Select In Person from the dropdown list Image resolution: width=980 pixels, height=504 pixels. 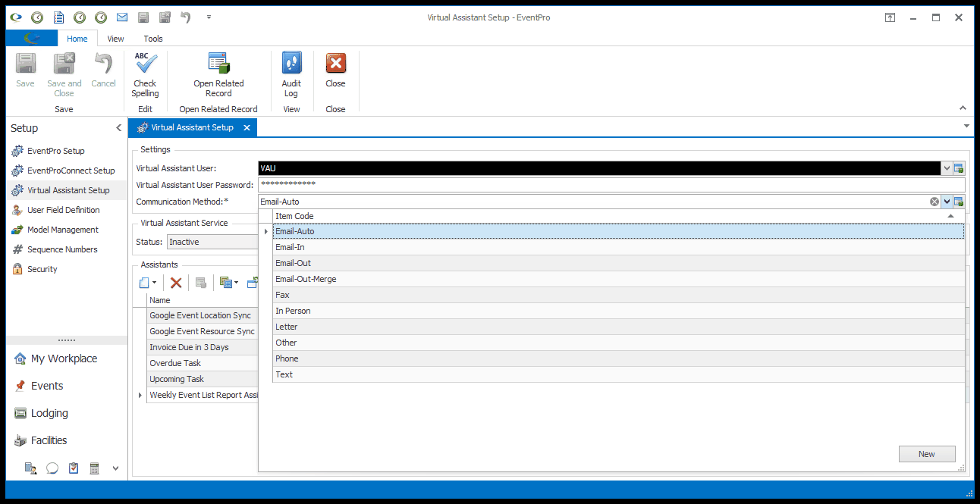[618, 311]
